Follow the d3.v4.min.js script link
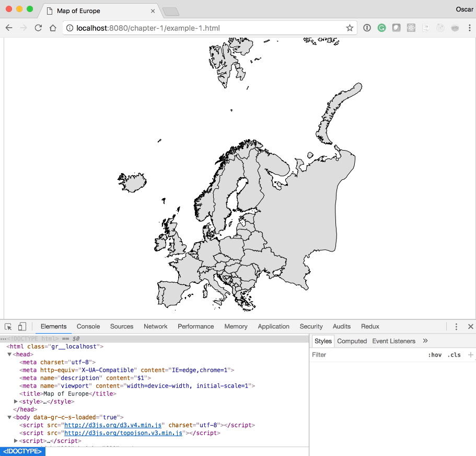This screenshot has height=456, width=476. (113, 425)
